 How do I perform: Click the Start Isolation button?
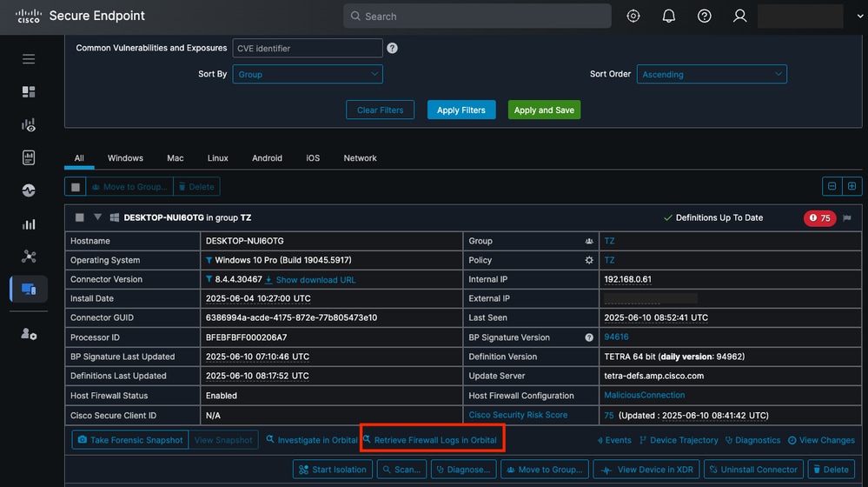[x=333, y=470]
